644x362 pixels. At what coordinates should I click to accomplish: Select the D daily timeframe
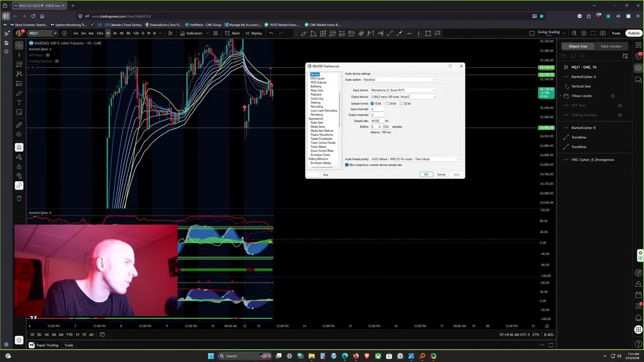pyautogui.click(x=143, y=33)
